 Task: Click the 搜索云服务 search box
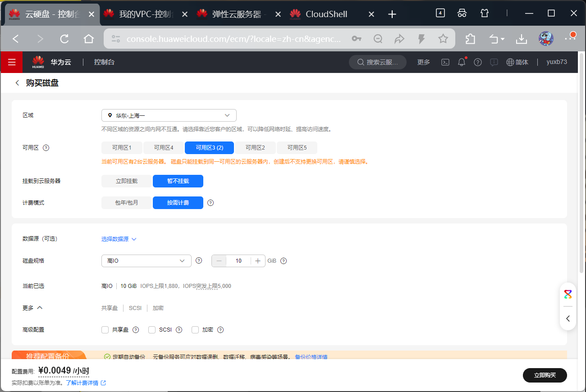(x=378, y=62)
